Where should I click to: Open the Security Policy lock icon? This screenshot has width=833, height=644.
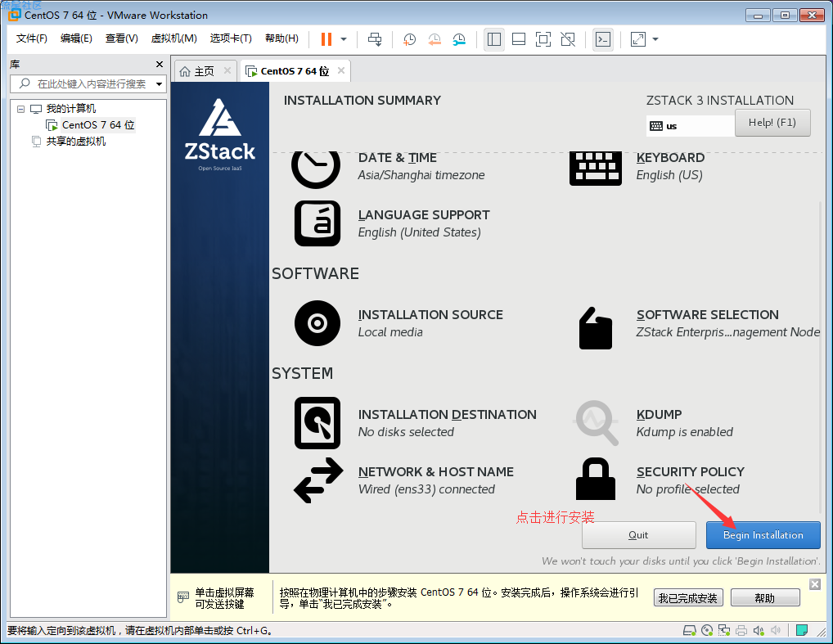(596, 479)
